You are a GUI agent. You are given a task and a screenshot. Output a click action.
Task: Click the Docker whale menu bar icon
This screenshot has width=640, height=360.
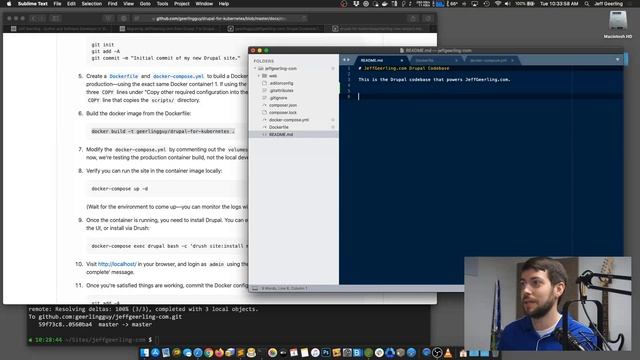[x=385, y=4]
